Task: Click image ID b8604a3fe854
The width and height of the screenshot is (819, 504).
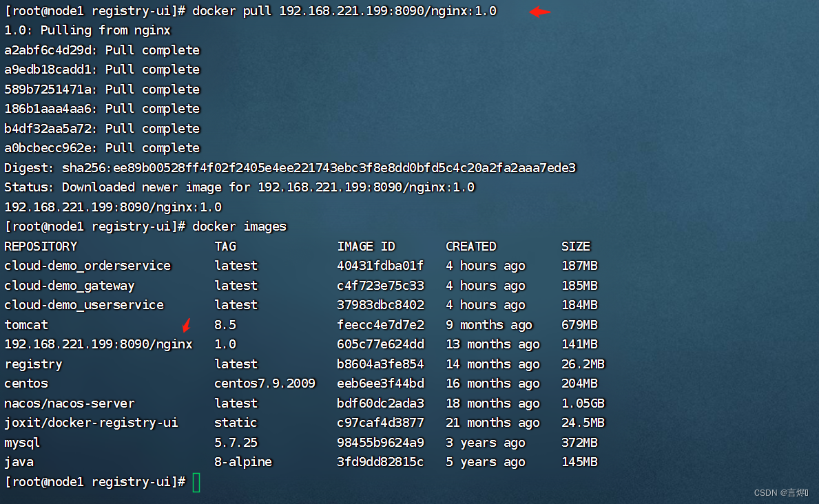Action: click(380, 364)
